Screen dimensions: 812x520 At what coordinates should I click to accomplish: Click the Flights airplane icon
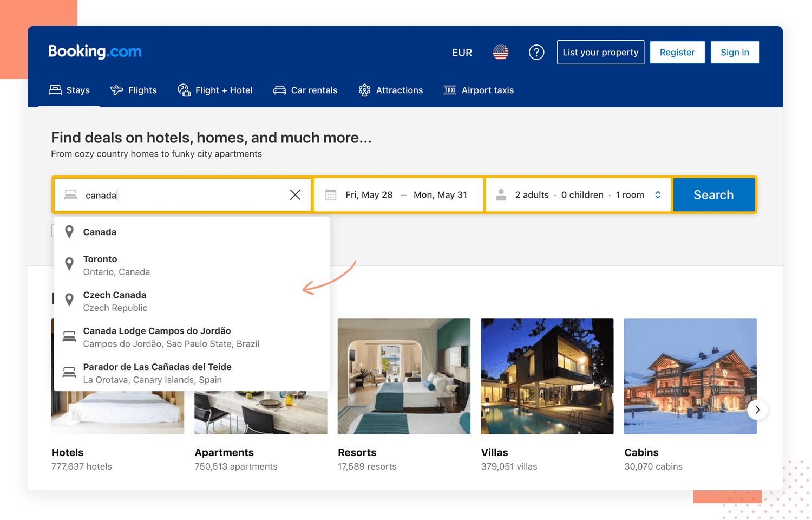click(x=117, y=89)
